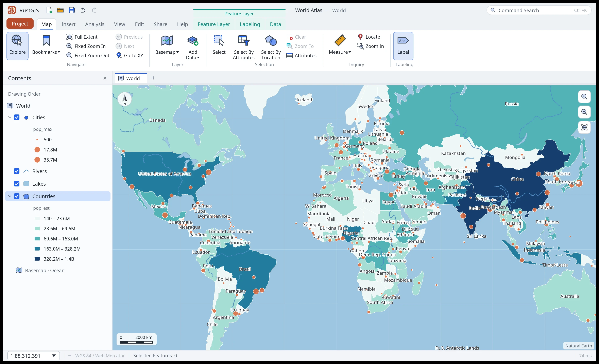This screenshot has width=599, height=364.
Task: Click the map zoom-in button
Action: tap(584, 96)
